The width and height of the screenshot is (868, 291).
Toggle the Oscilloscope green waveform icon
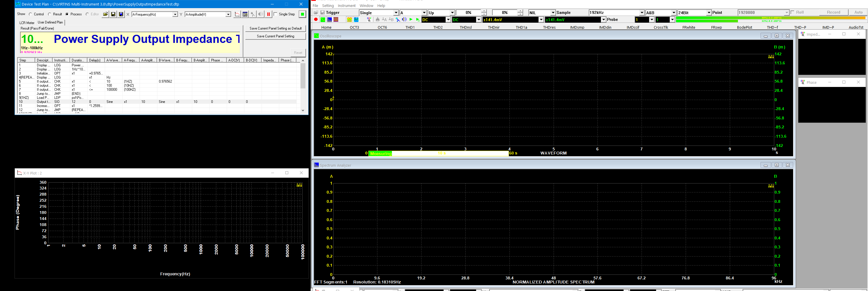click(x=323, y=19)
